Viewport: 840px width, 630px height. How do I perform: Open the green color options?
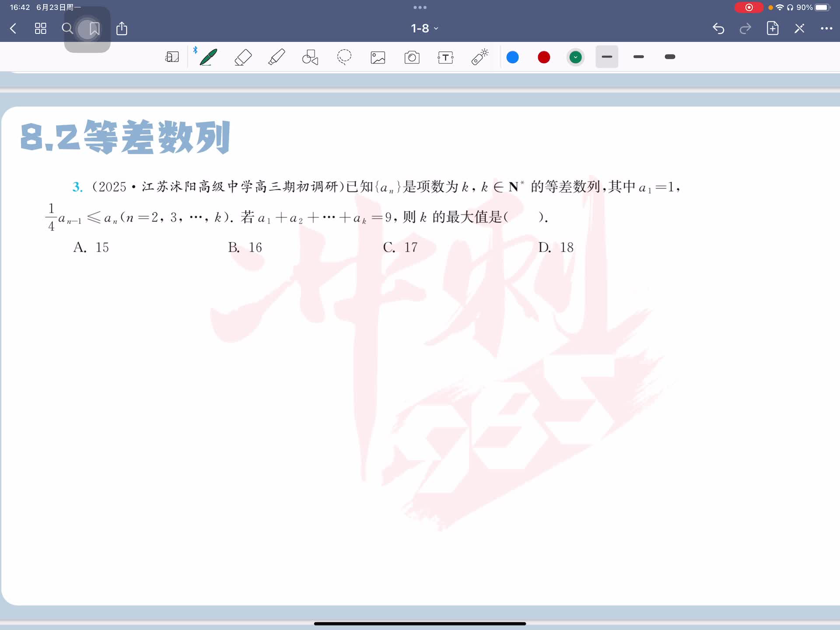575,57
